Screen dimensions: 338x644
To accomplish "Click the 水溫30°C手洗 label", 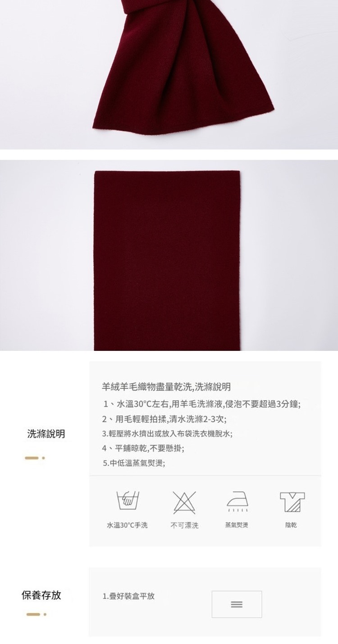I will (127, 525).
